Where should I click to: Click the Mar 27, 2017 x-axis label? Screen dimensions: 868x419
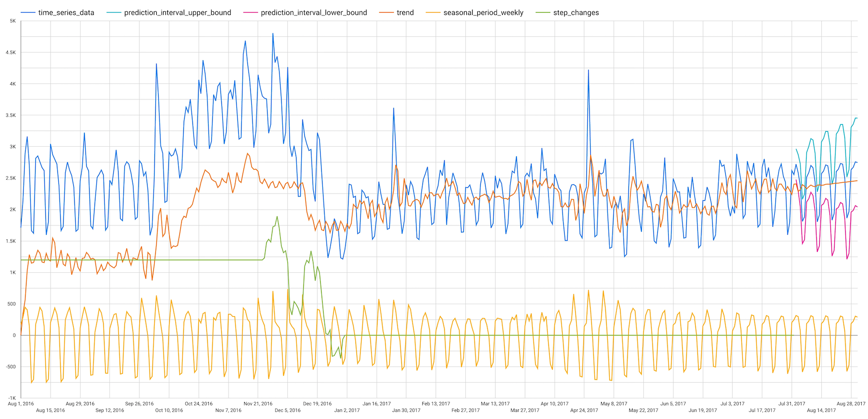point(525,410)
